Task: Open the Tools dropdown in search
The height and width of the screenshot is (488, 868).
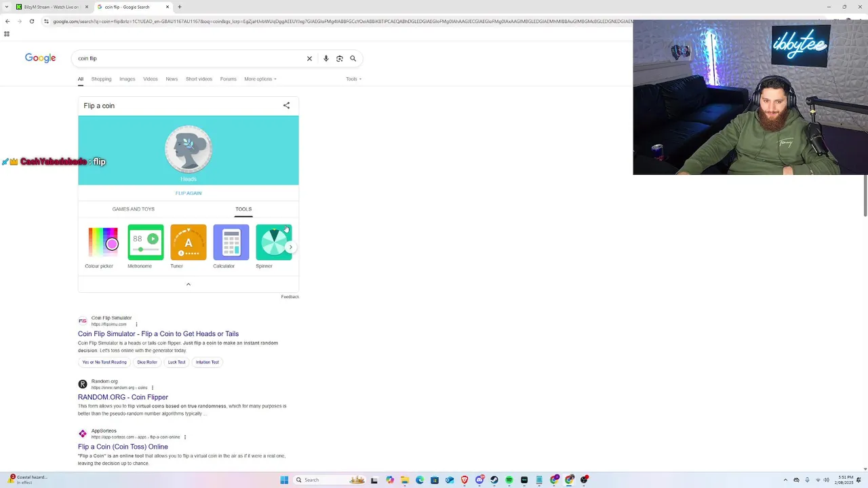Action: pyautogui.click(x=353, y=79)
